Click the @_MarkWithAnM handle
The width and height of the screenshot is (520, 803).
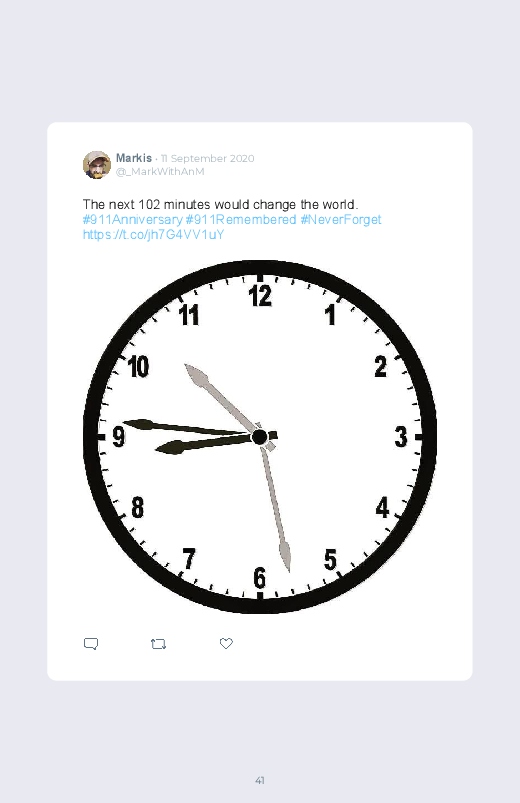coord(160,172)
